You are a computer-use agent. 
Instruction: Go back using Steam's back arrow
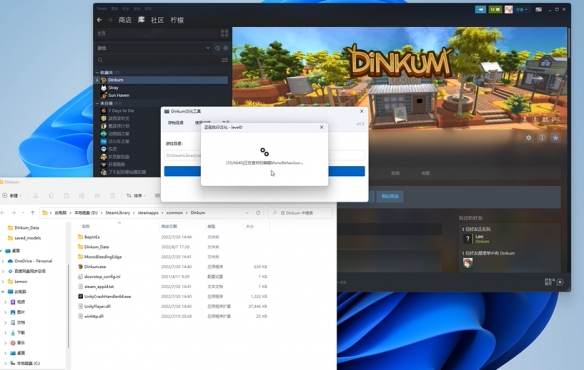click(x=99, y=20)
